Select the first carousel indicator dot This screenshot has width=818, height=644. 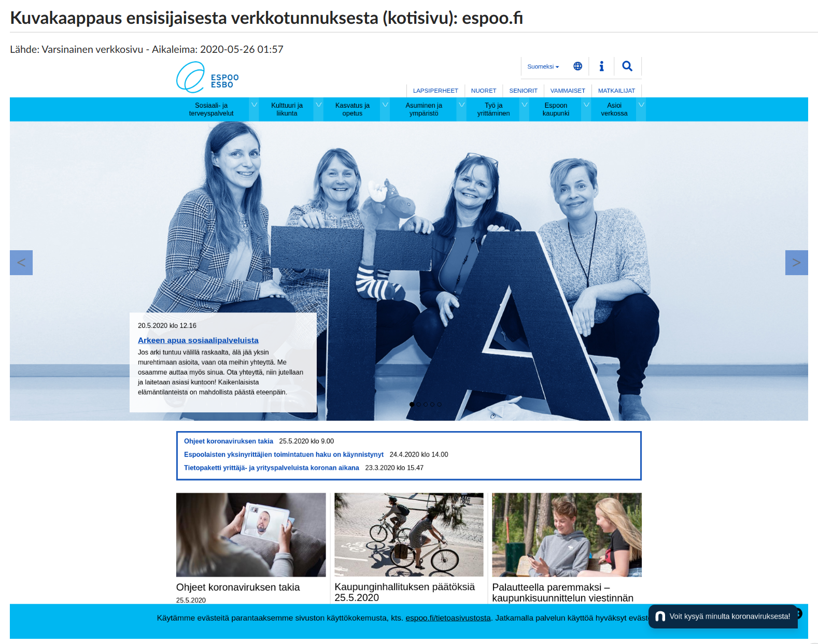point(412,405)
